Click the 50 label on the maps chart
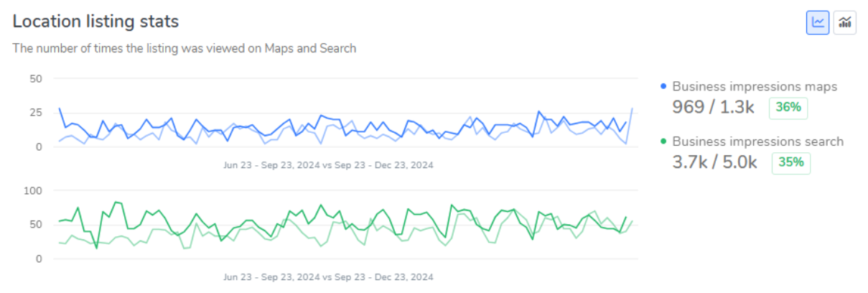Viewport: 868px width, 293px height. (x=36, y=78)
